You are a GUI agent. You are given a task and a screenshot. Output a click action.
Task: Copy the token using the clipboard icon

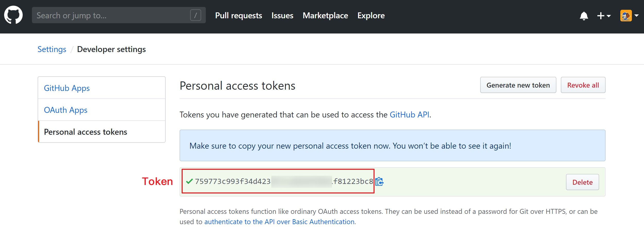tap(379, 182)
